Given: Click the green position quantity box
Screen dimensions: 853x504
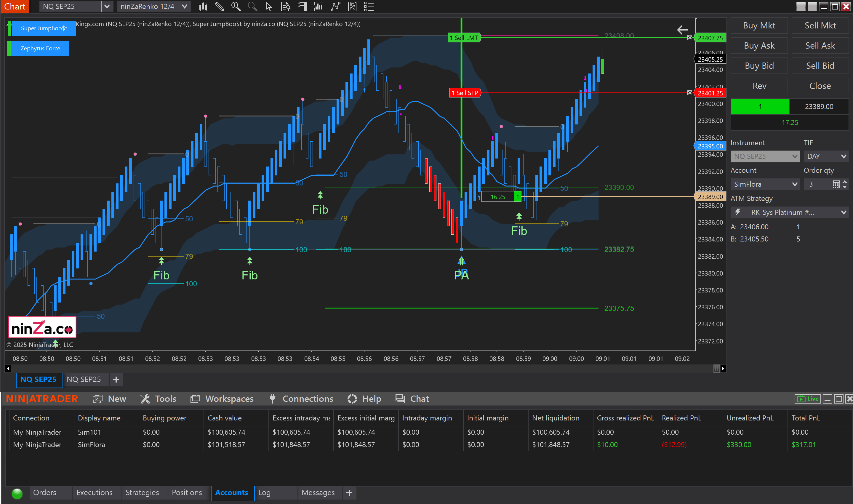Looking at the screenshot, I should [760, 107].
